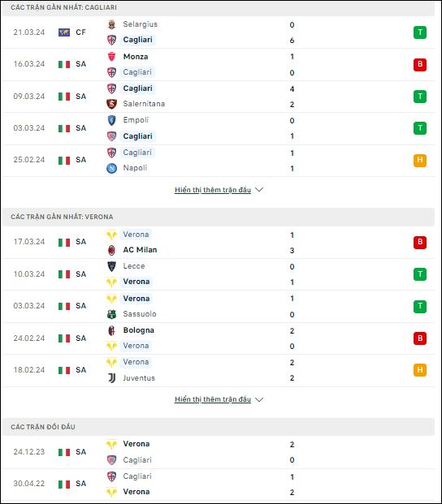
Task: Click the Empoli team name link
Action: pos(136,120)
